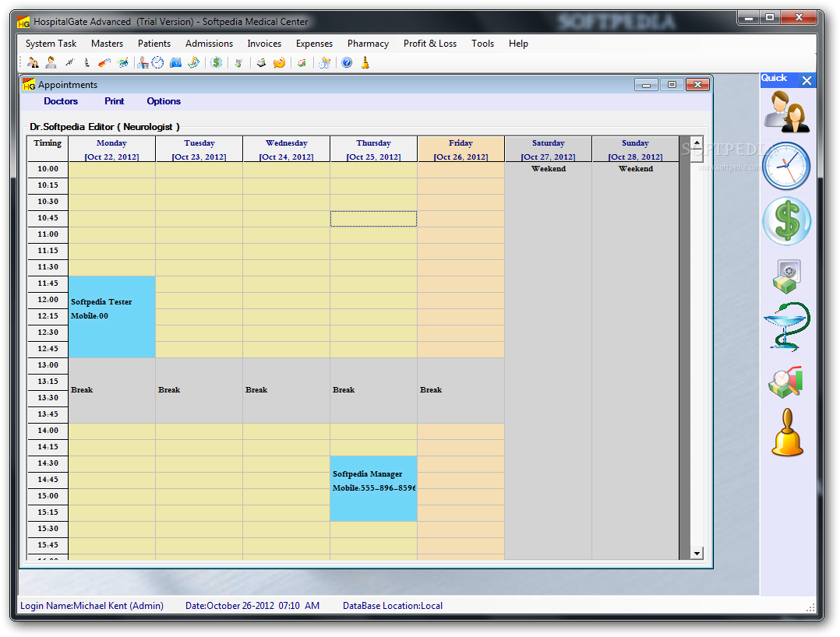The width and height of the screenshot is (840, 637).
Task: Click the ECG waveform toolbar icon
Action: pyautogui.click(x=69, y=62)
